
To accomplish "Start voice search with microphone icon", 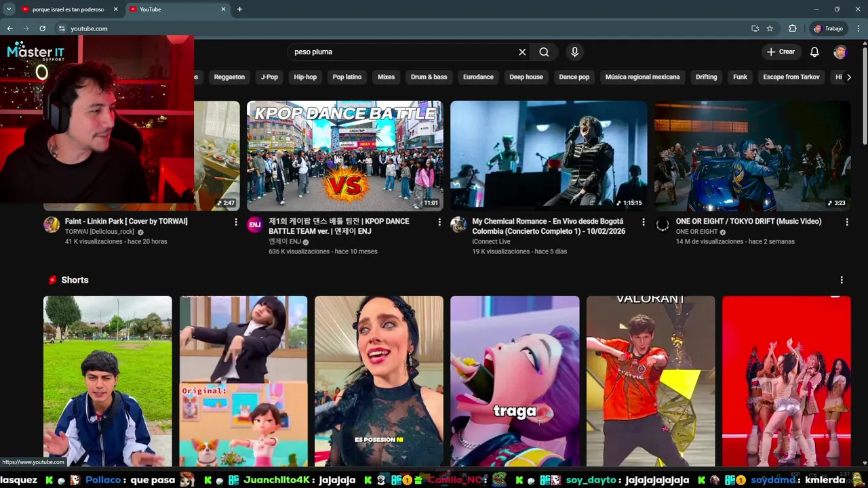I will (x=575, y=52).
